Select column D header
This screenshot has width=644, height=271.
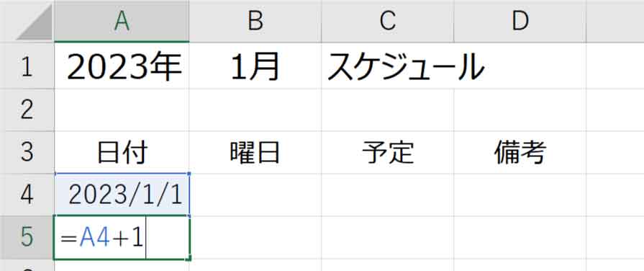520,21
